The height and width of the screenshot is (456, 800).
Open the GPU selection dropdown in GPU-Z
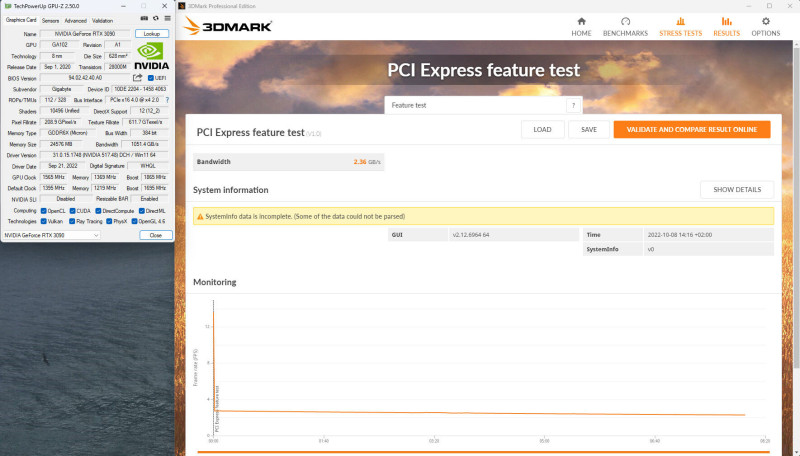[x=52, y=235]
